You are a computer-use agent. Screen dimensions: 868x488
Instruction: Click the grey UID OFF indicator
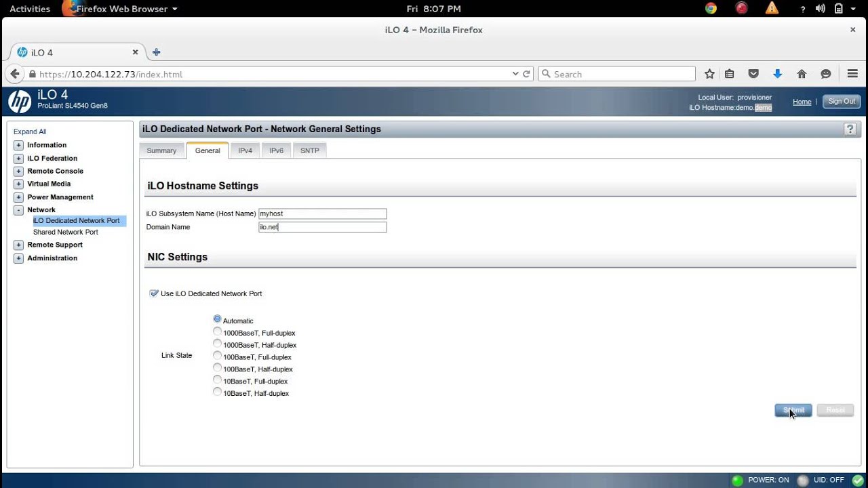pos(803,480)
